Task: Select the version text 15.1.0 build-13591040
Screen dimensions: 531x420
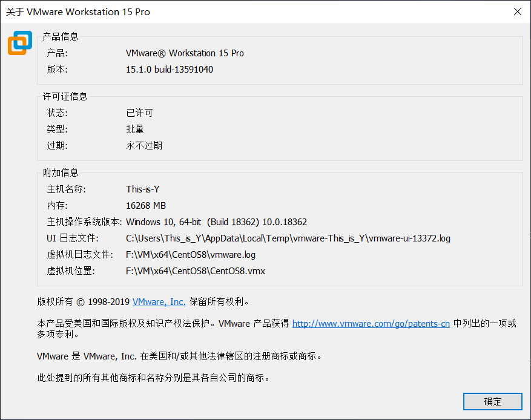Action: pos(170,70)
